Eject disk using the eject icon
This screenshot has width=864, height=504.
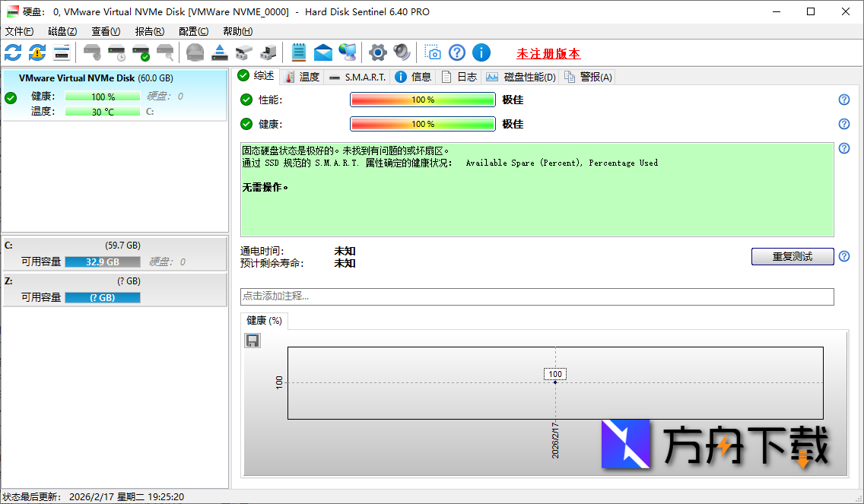(x=220, y=52)
